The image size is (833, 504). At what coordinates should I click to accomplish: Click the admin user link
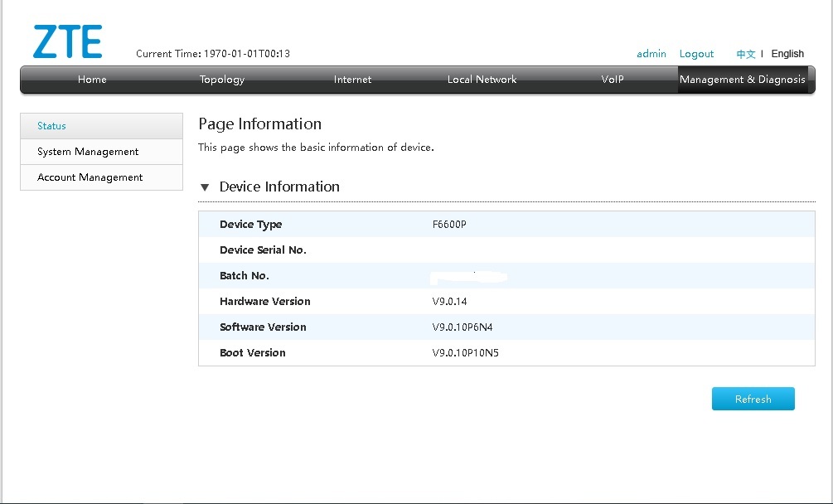(x=651, y=54)
